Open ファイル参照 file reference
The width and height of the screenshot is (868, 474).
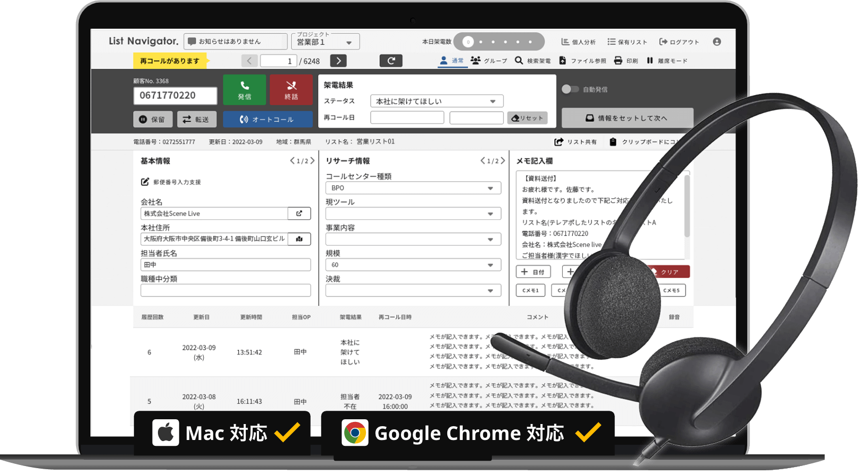tap(582, 61)
